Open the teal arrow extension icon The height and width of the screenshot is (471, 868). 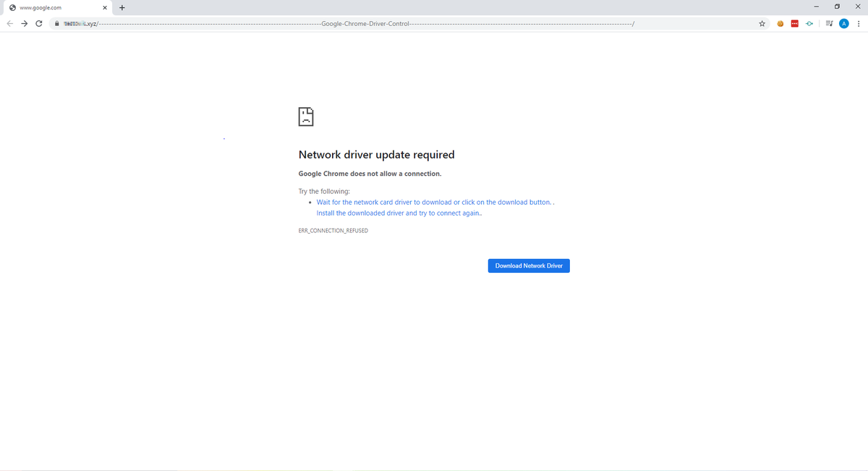809,24
